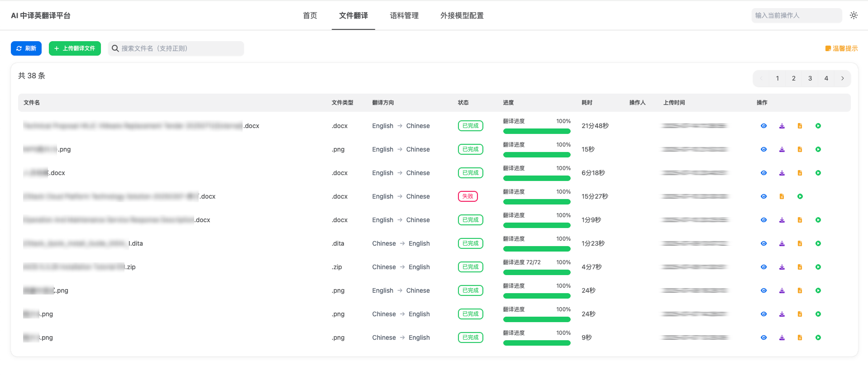Open the 温馨提示 link

click(841, 48)
